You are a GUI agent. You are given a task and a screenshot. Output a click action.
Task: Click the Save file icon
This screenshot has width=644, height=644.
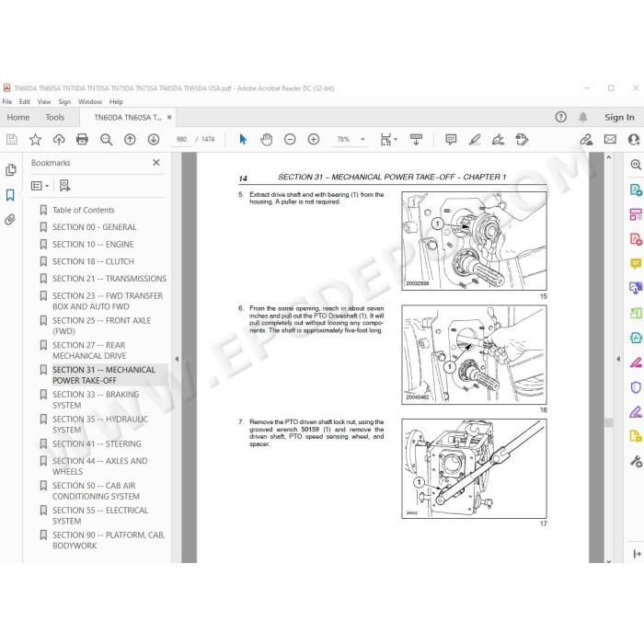click(11, 140)
